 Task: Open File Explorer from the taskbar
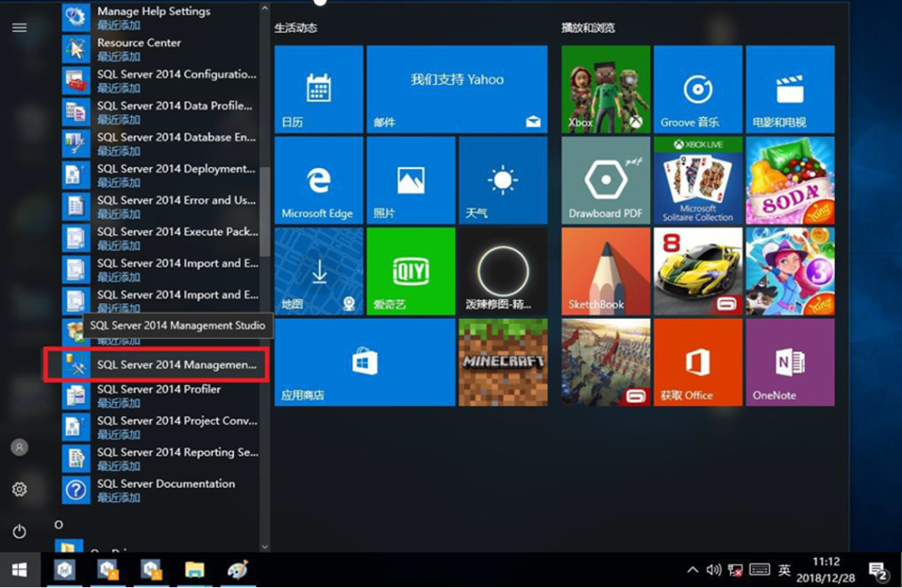coord(195,570)
